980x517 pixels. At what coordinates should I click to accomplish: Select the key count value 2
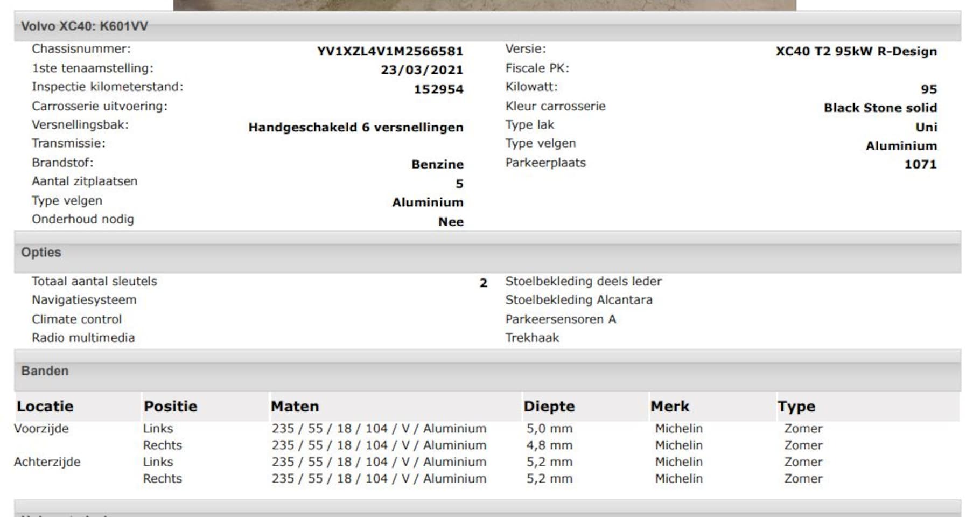(x=484, y=283)
